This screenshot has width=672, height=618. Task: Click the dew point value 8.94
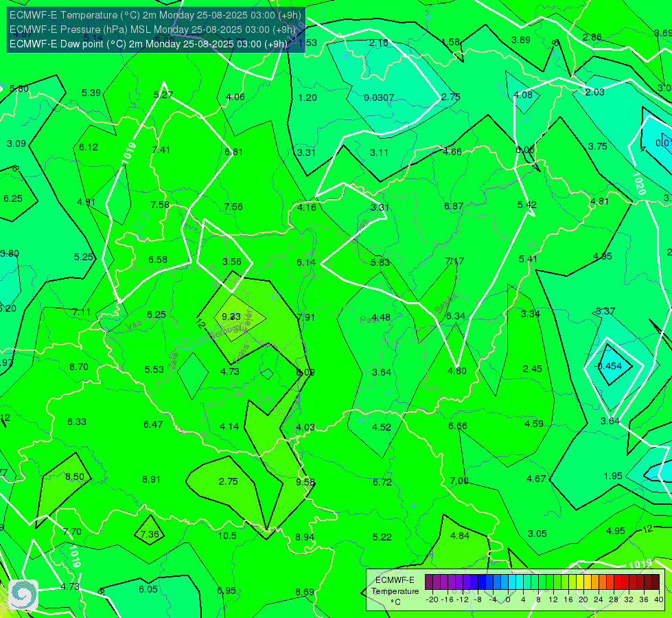click(305, 536)
